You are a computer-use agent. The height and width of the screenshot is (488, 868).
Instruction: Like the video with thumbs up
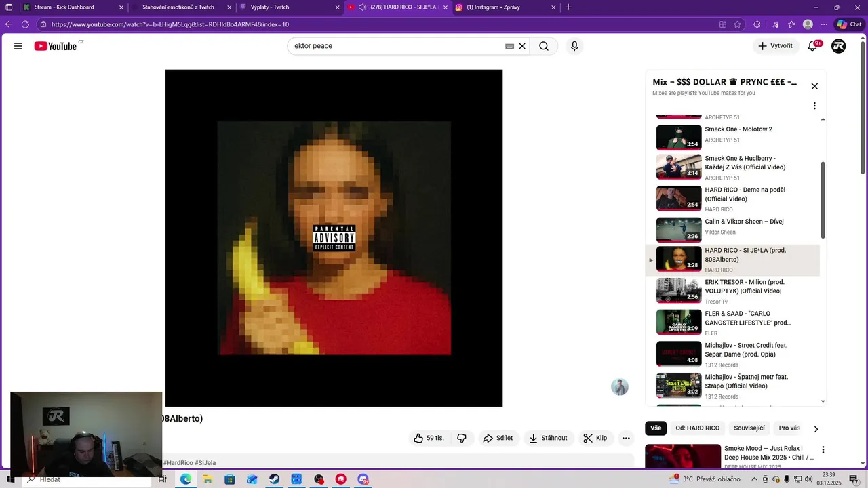pyautogui.click(x=429, y=438)
